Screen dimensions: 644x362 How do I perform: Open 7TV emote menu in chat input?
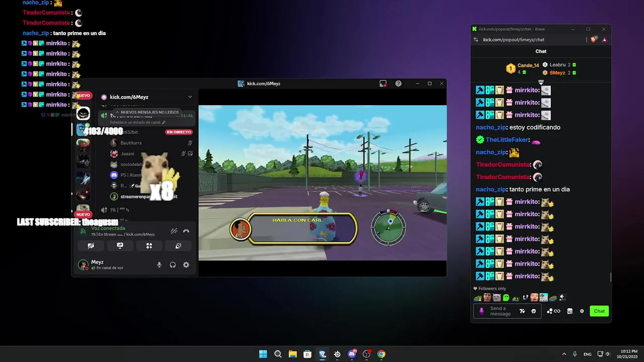click(x=522, y=311)
